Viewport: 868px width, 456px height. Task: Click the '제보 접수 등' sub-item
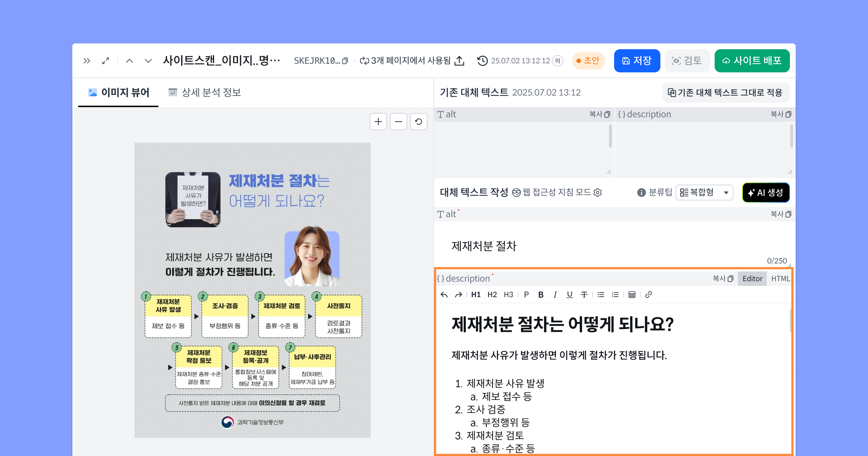point(507,397)
